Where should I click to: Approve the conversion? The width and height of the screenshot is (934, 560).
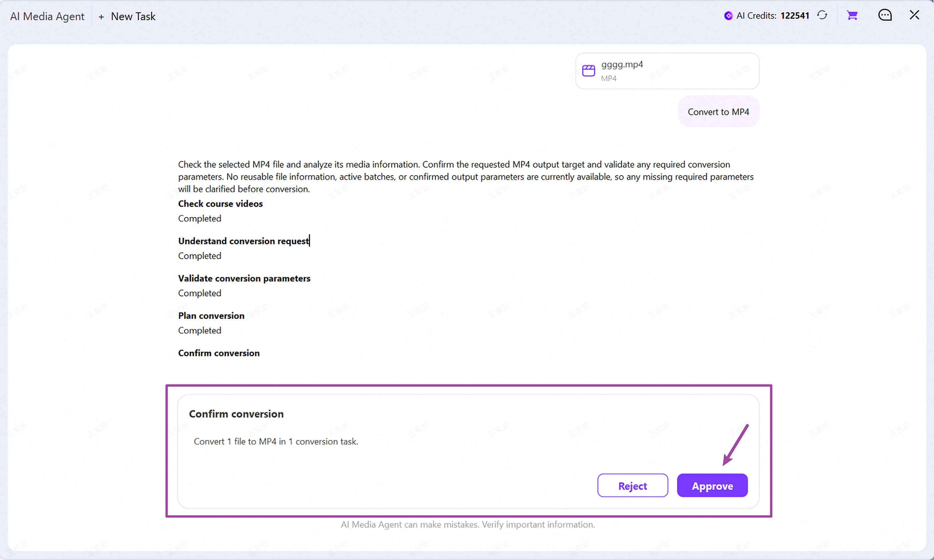point(712,486)
